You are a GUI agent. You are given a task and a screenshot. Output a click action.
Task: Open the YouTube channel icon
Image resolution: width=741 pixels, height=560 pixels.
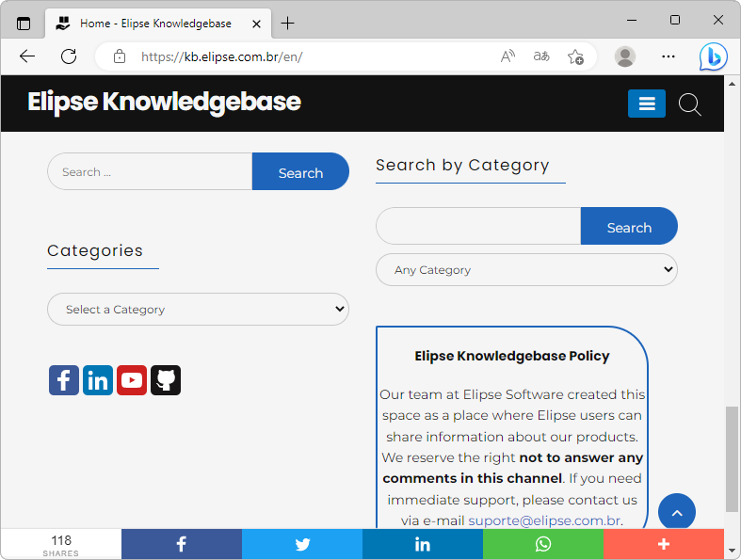(x=132, y=380)
